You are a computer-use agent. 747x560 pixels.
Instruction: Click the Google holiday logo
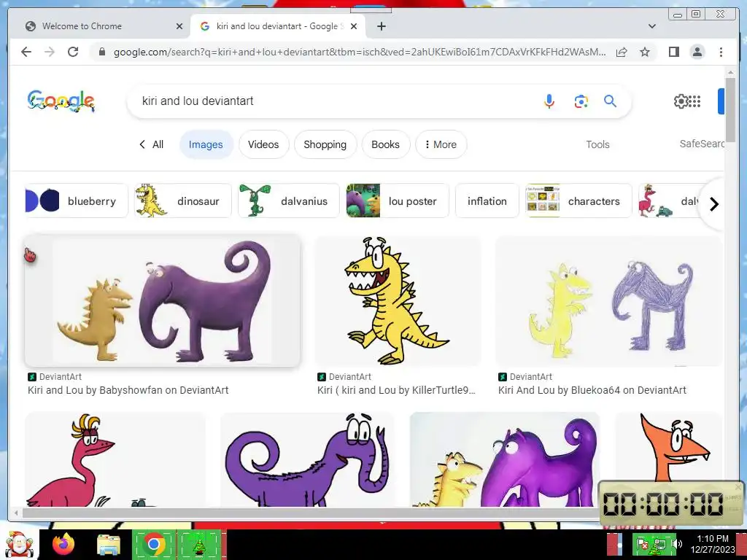pos(61,101)
